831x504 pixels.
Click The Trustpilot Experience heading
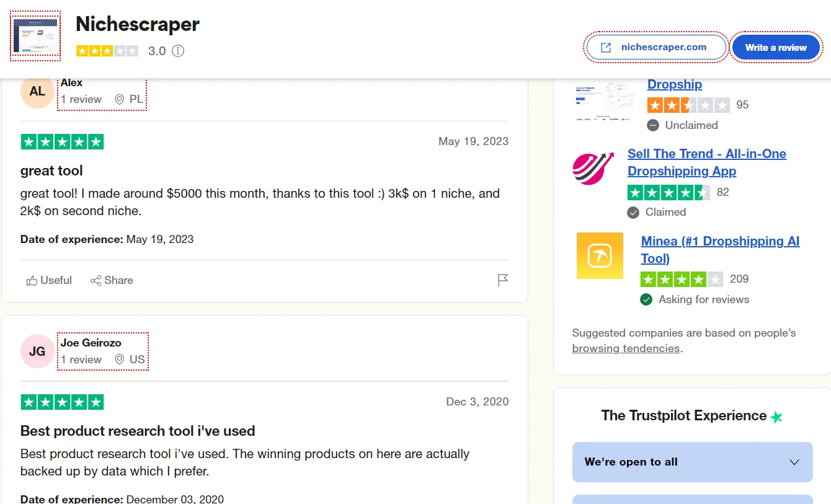coord(692,416)
